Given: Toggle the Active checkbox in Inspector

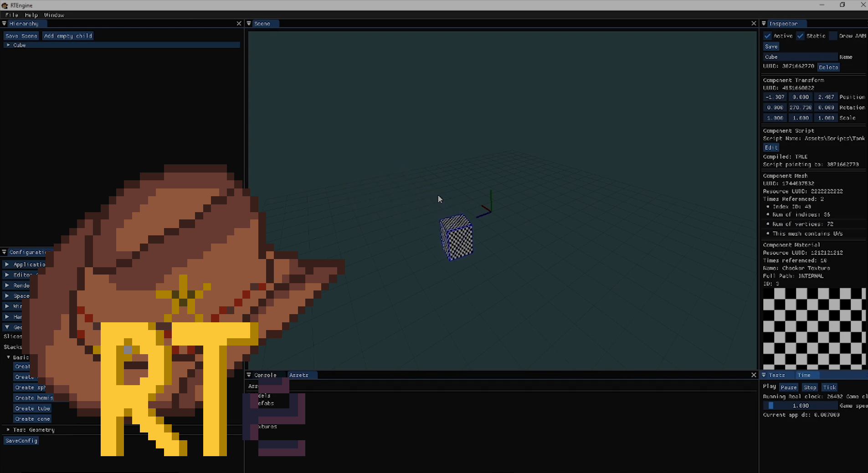Looking at the screenshot, I should 768,36.
